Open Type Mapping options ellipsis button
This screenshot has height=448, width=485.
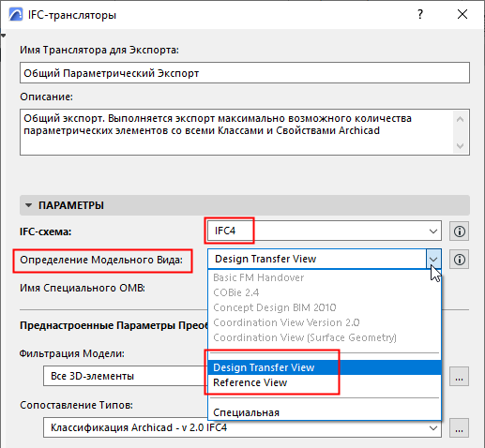[x=459, y=427]
